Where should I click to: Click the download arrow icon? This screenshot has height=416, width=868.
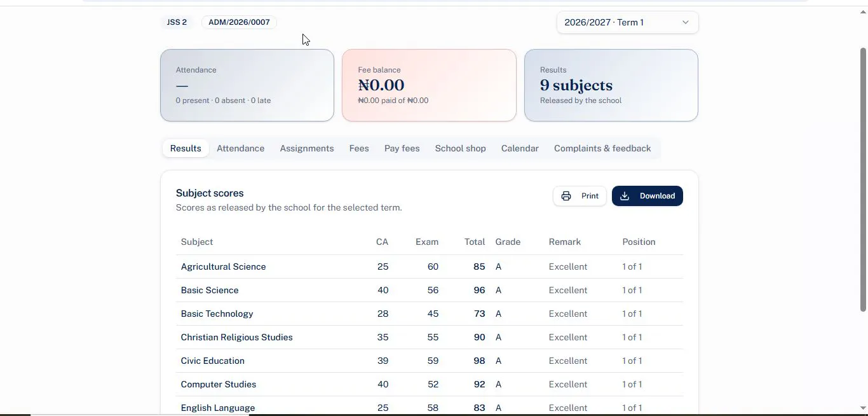625,196
